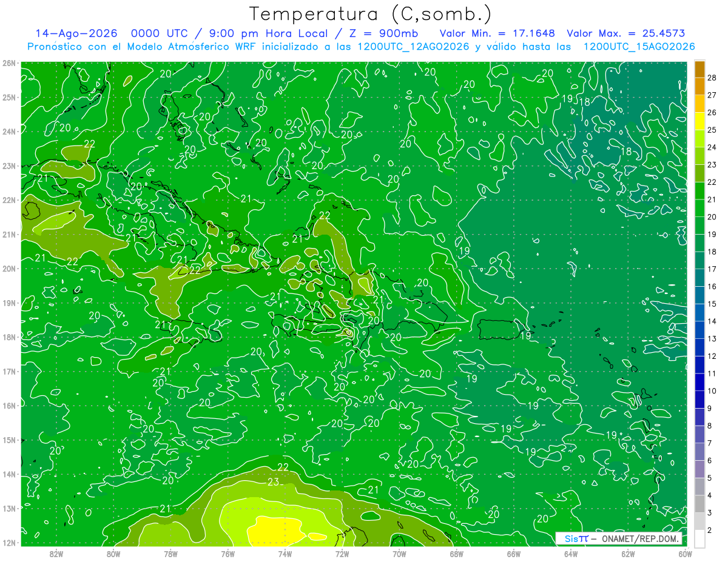Click longitude axis label '78W'
The width and height of the screenshot is (728, 562).
(170, 554)
